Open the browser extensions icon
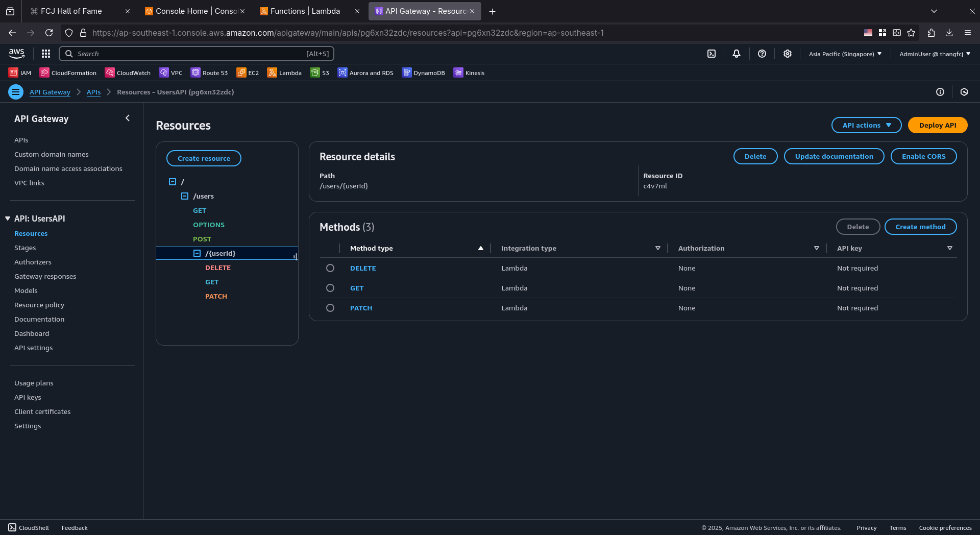980x535 pixels. coord(931,33)
